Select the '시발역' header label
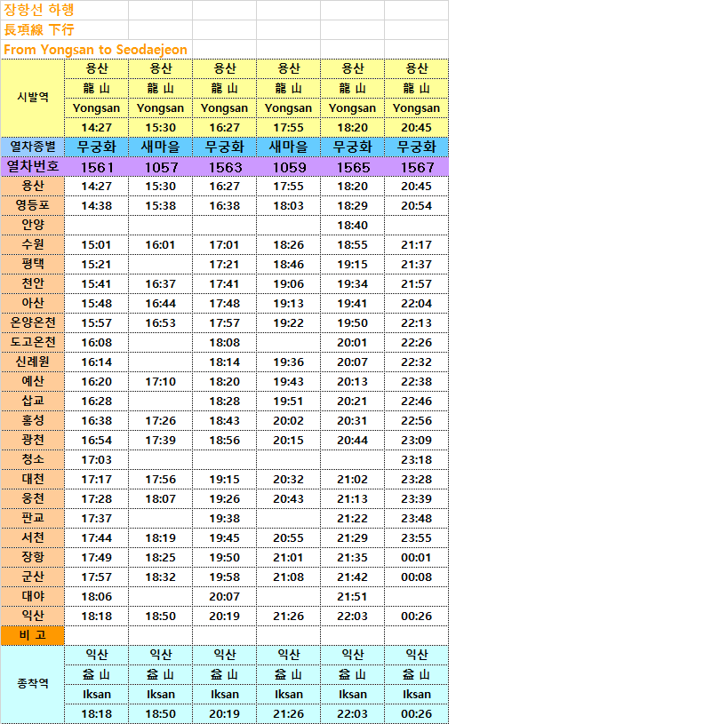This screenshot has height=724, width=728. pos(33,98)
